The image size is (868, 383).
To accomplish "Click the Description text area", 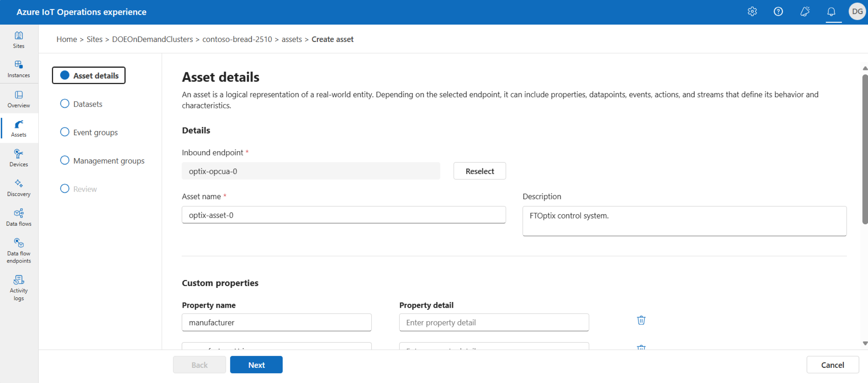I will click(684, 221).
